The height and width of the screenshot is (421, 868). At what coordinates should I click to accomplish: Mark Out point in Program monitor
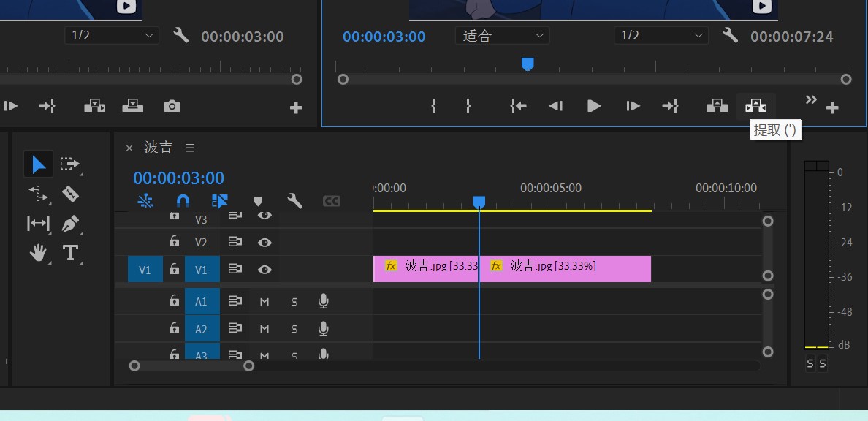coord(468,106)
